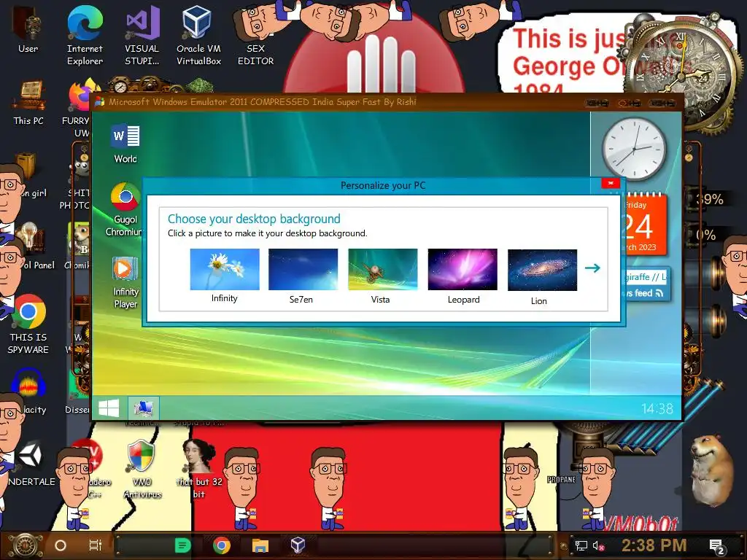The height and width of the screenshot is (560, 747).
Task: Open the host steampunk Start button
Action: (x=24, y=545)
